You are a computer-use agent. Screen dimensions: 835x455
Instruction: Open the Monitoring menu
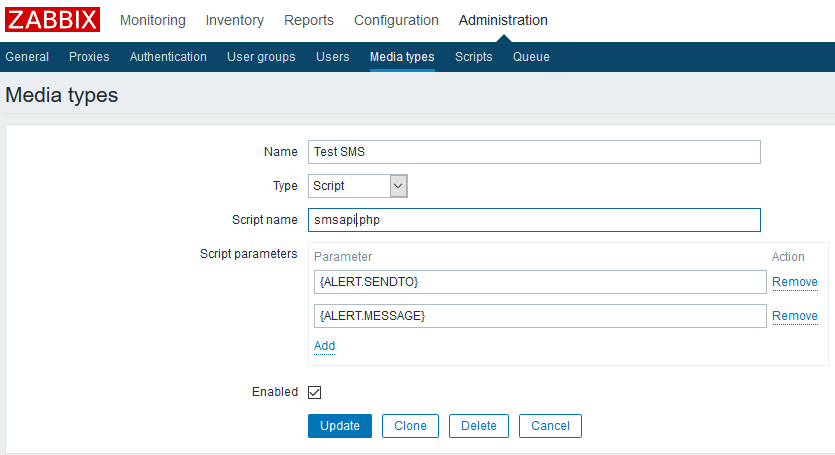pos(153,20)
